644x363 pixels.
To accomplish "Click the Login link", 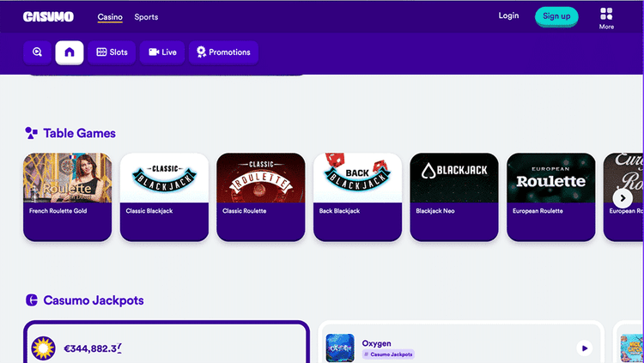I will click(508, 15).
